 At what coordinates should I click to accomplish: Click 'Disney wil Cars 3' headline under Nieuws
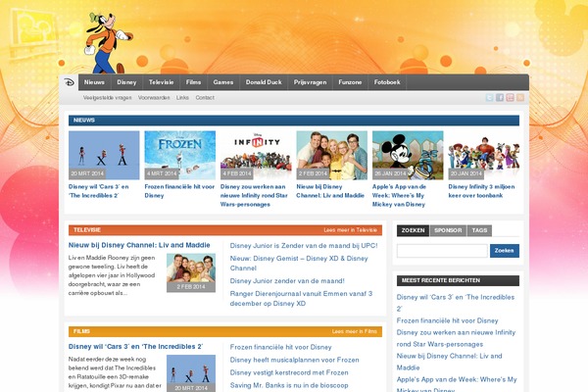pos(99,191)
